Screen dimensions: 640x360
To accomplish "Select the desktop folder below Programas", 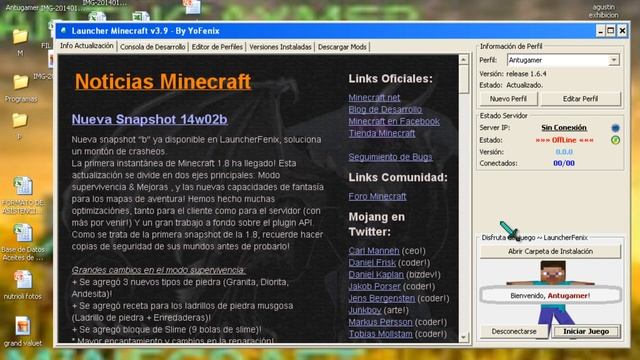I will (20, 126).
